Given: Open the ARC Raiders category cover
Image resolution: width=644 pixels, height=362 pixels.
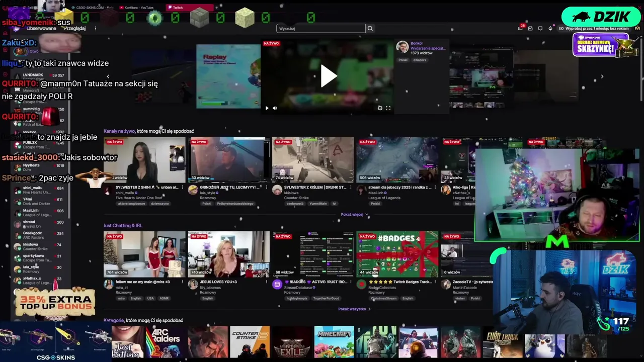Looking at the screenshot, I should tap(166, 342).
